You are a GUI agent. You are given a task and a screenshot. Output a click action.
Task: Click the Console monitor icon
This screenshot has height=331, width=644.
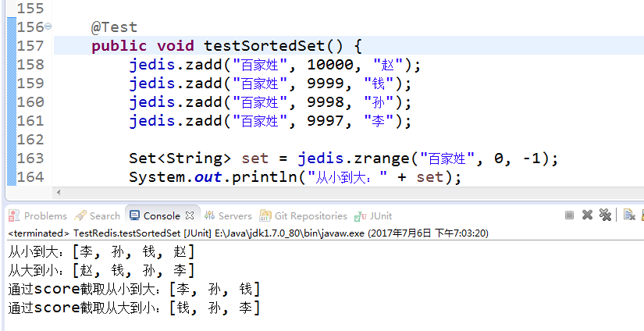coord(134,215)
